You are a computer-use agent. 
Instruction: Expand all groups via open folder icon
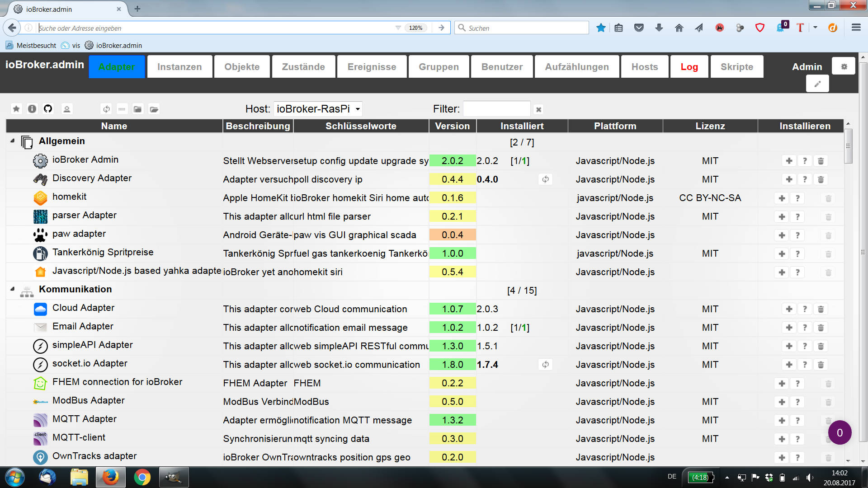pos(154,109)
